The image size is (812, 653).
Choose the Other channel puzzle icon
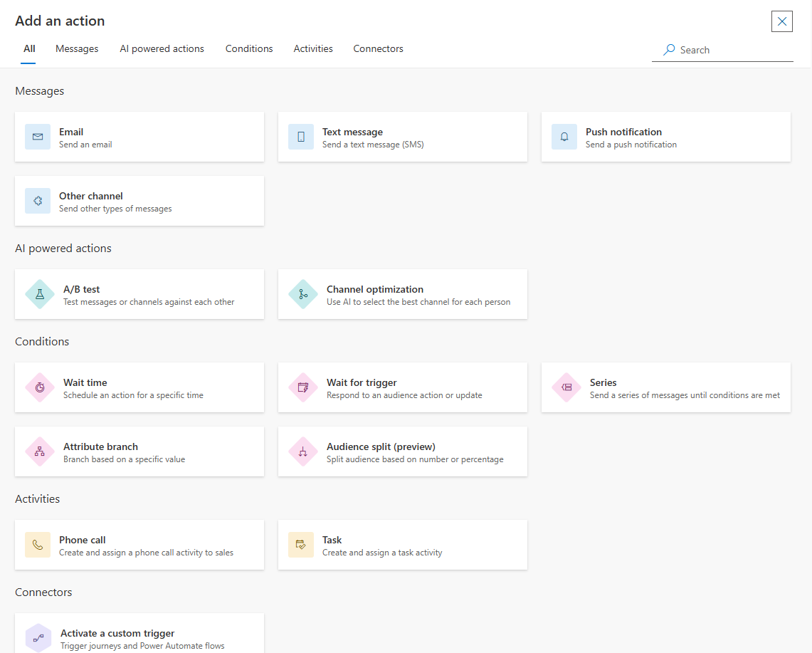click(x=38, y=201)
